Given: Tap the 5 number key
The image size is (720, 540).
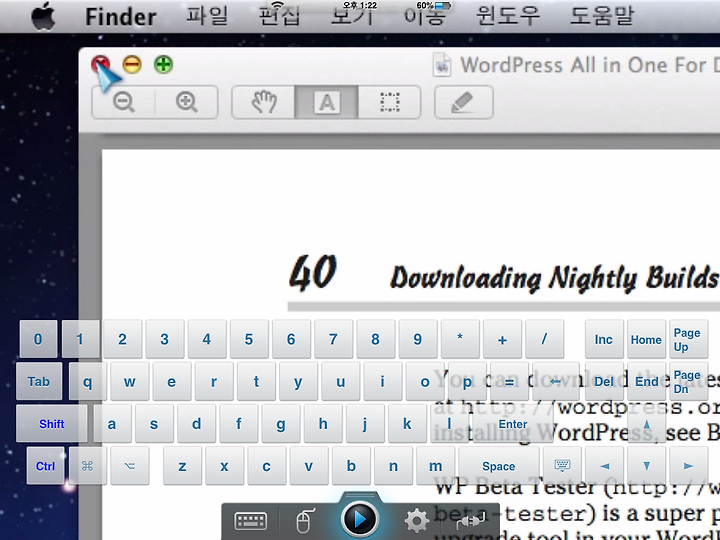Looking at the screenshot, I should [249, 339].
